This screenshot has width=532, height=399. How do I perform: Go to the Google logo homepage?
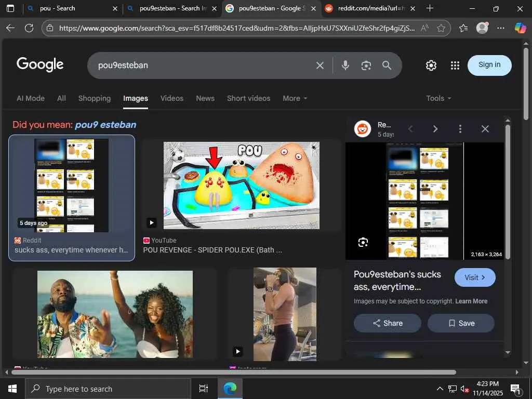click(x=40, y=64)
